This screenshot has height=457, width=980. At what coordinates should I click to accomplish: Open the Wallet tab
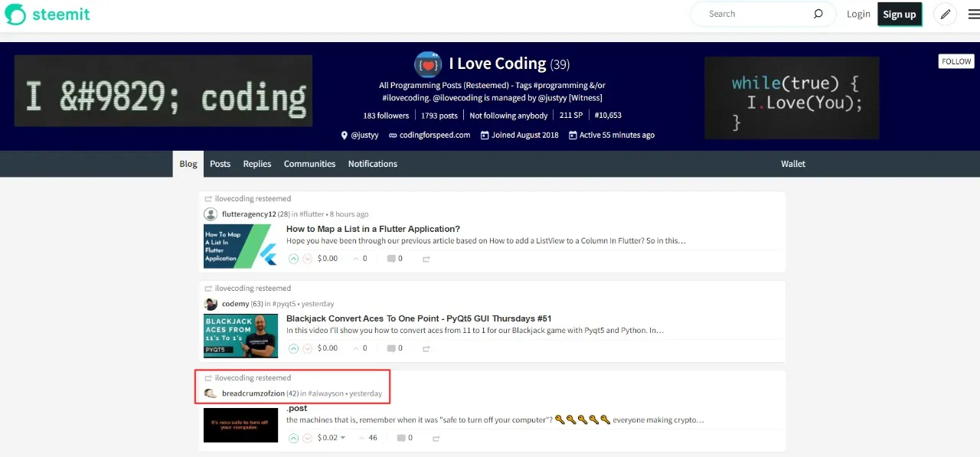793,164
